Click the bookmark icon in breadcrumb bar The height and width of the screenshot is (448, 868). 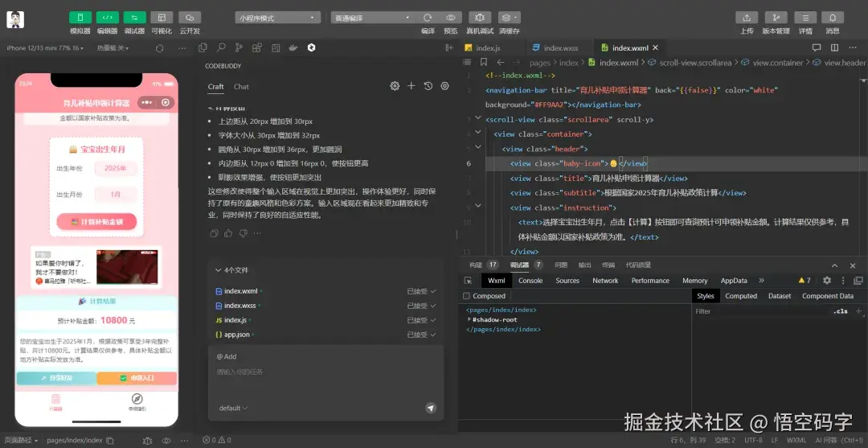pos(483,63)
